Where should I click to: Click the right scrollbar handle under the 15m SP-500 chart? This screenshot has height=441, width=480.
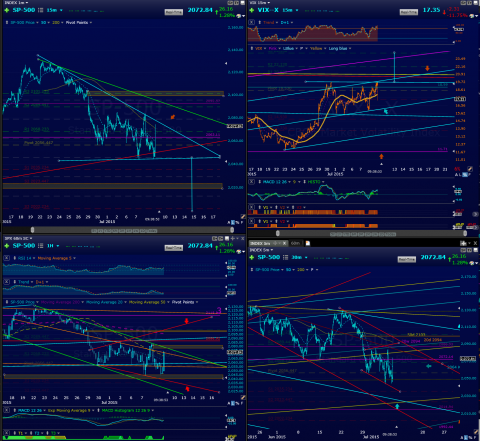coord(232,230)
